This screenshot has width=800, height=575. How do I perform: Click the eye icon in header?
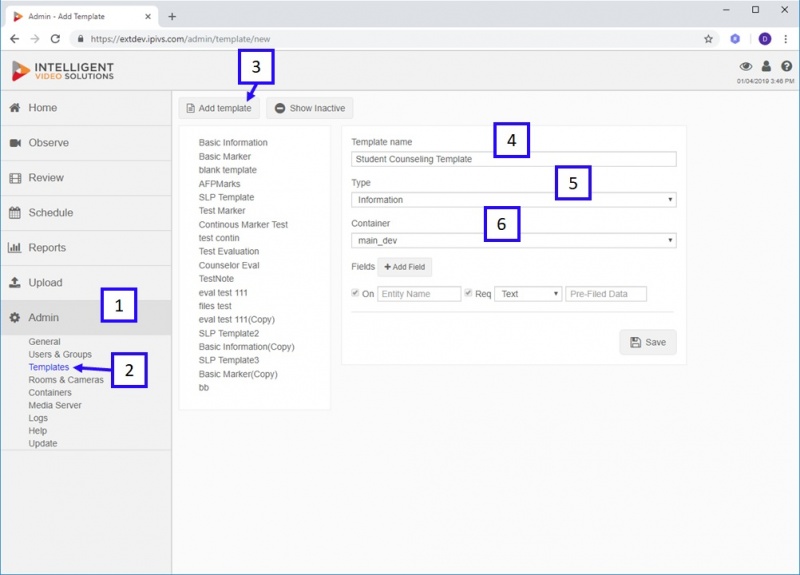[x=745, y=66]
